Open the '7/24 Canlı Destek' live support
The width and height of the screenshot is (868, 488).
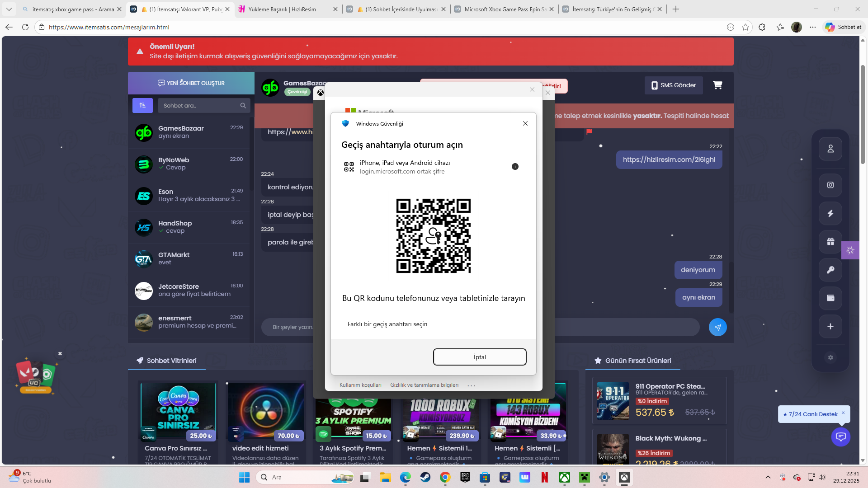[x=813, y=414]
